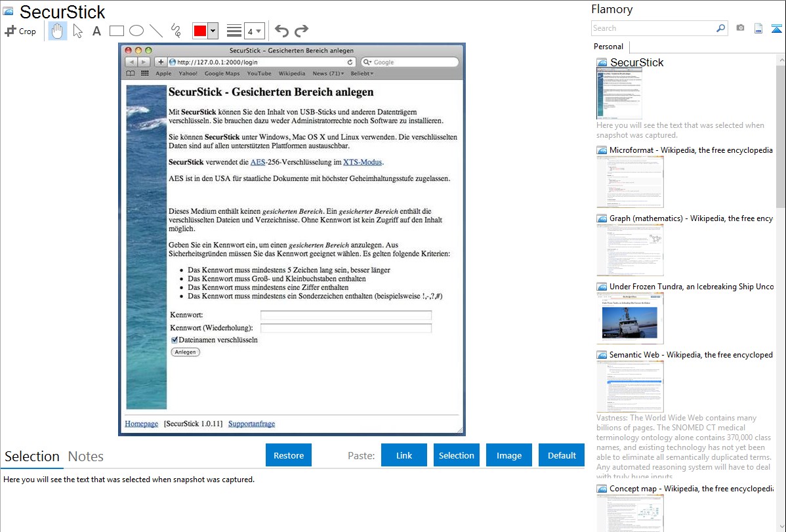Open the Graph (mathematics) snapshot thumbnail
The height and width of the screenshot is (532, 786).
tap(630, 250)
